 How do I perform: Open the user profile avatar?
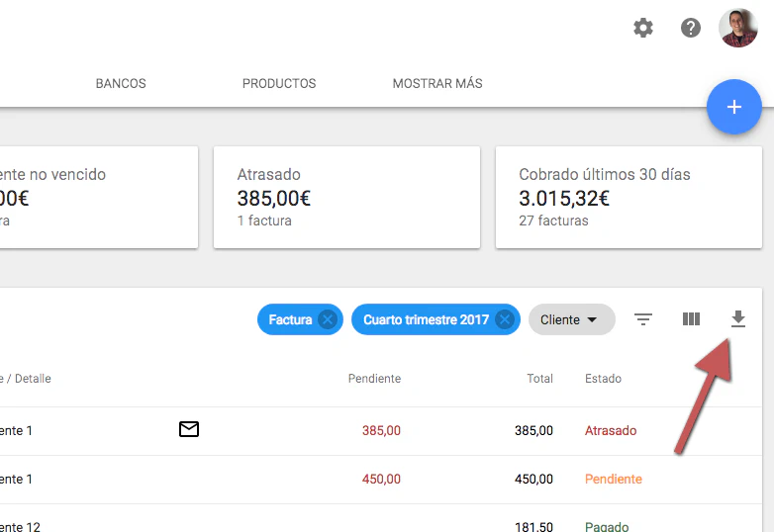click(x=738, y=28)
